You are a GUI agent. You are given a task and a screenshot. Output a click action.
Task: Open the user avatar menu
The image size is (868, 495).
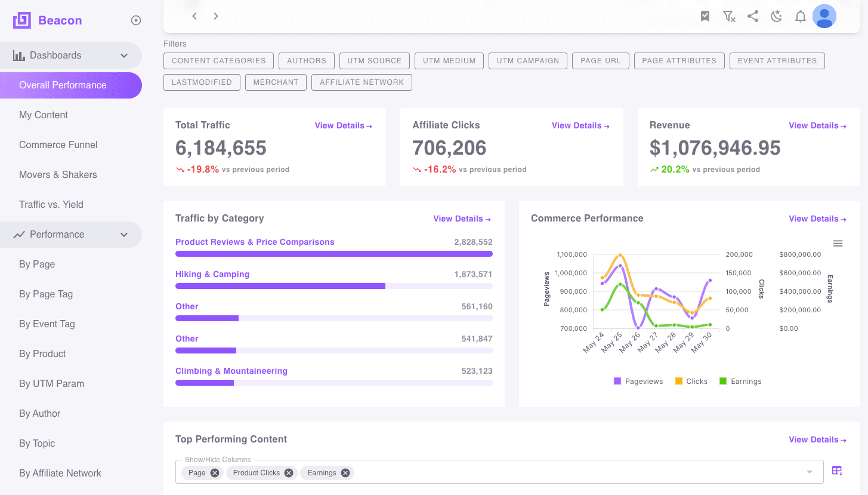tap(824, 17)
